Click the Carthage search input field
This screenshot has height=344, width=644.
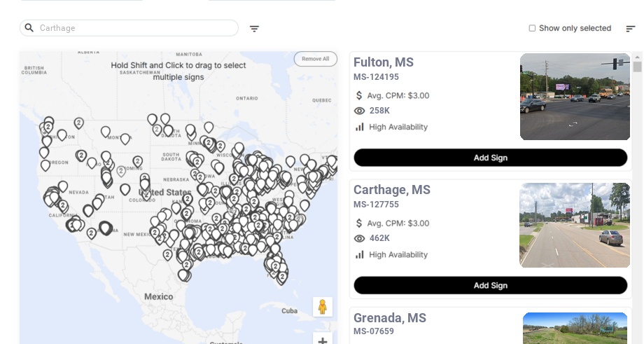coord(133,28)
